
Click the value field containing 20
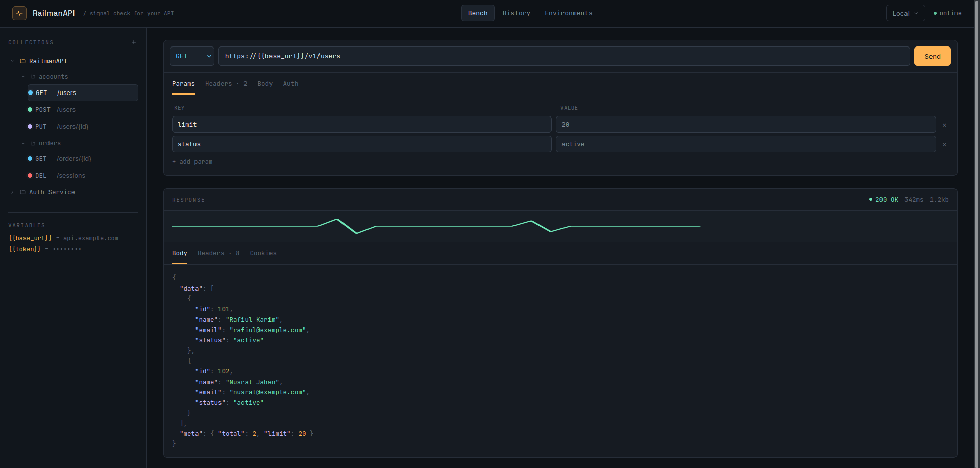(746, 125)
